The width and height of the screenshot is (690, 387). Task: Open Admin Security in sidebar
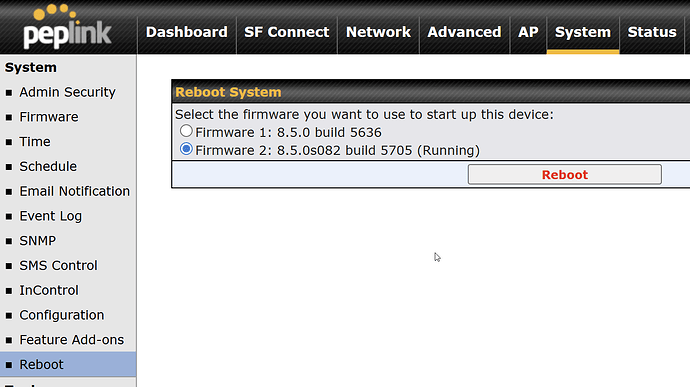67,92
